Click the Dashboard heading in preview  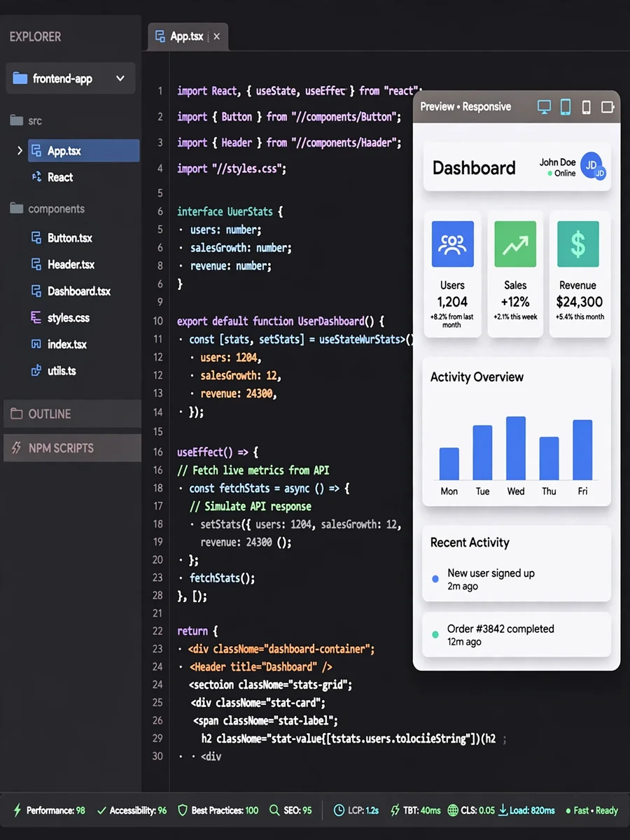[474, 168]
